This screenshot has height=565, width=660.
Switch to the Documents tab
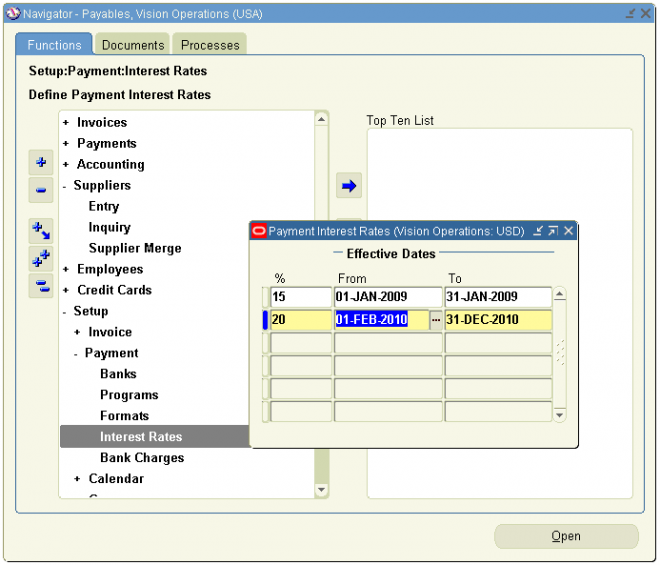click(133, 45)
